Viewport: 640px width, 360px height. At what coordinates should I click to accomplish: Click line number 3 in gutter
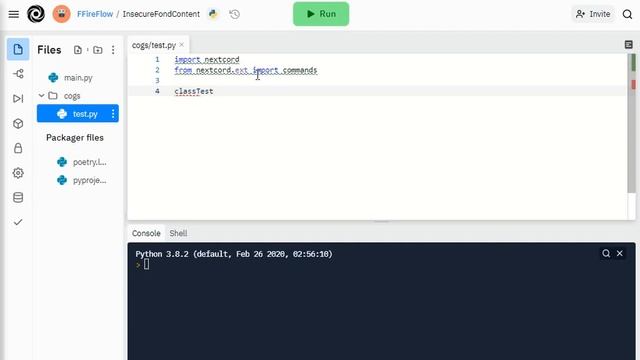[x=157, y=80]
